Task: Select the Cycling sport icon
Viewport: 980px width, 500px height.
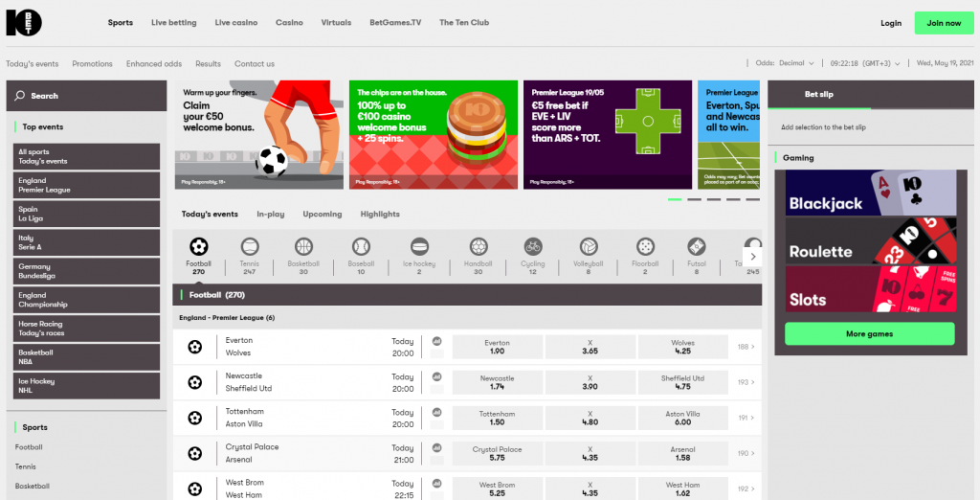Action: (532, 246)
